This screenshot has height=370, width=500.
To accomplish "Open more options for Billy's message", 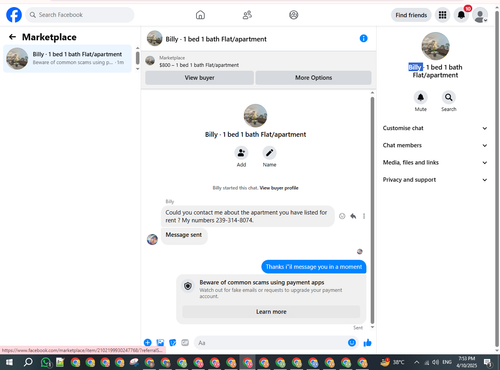I will (x=364, y=216).
